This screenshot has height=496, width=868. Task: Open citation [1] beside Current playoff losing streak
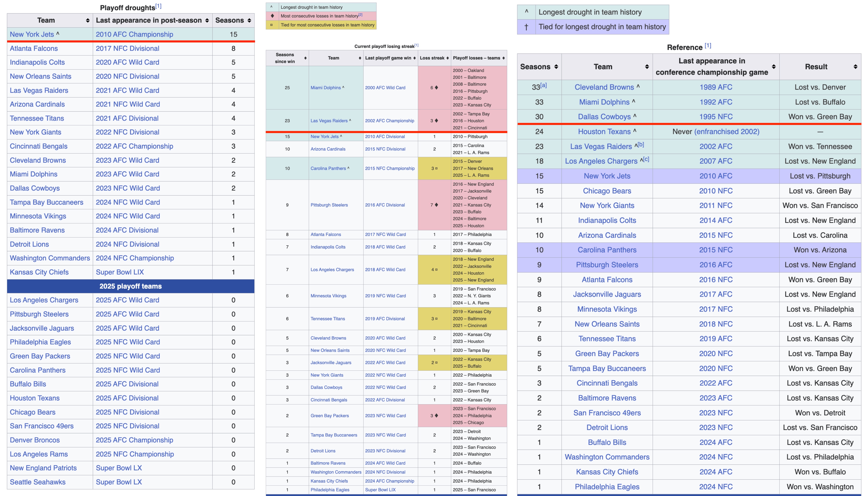(x=417, y=45)
